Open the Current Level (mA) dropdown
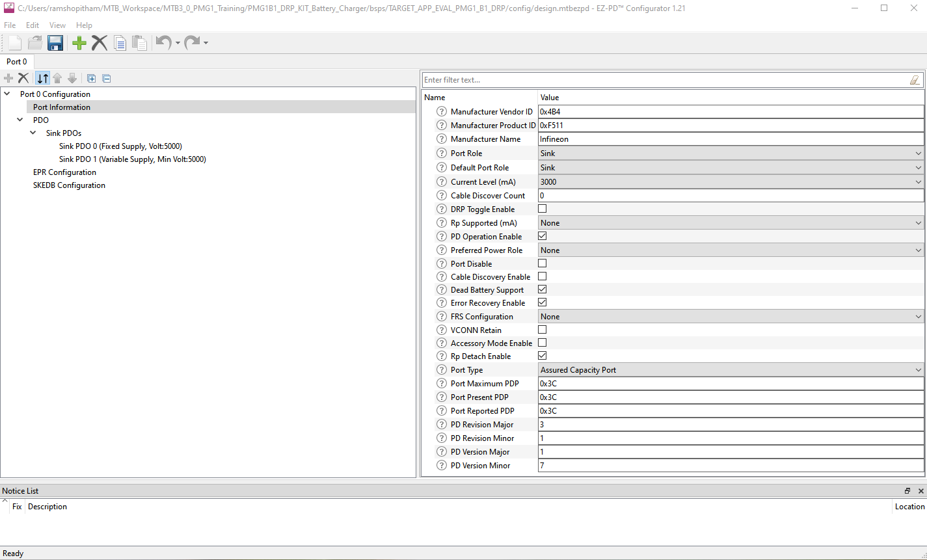Image resolution: width=927 pixels, height=560 pixels. [731, 182]
